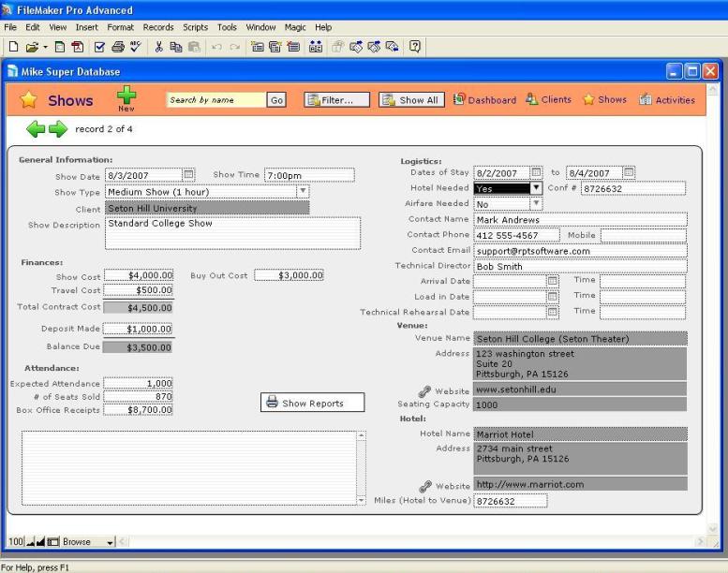The width and height of the screenshot is (728, 573).
Task: Open calendar picker for Load in Date
Action: tap(553, 297)
